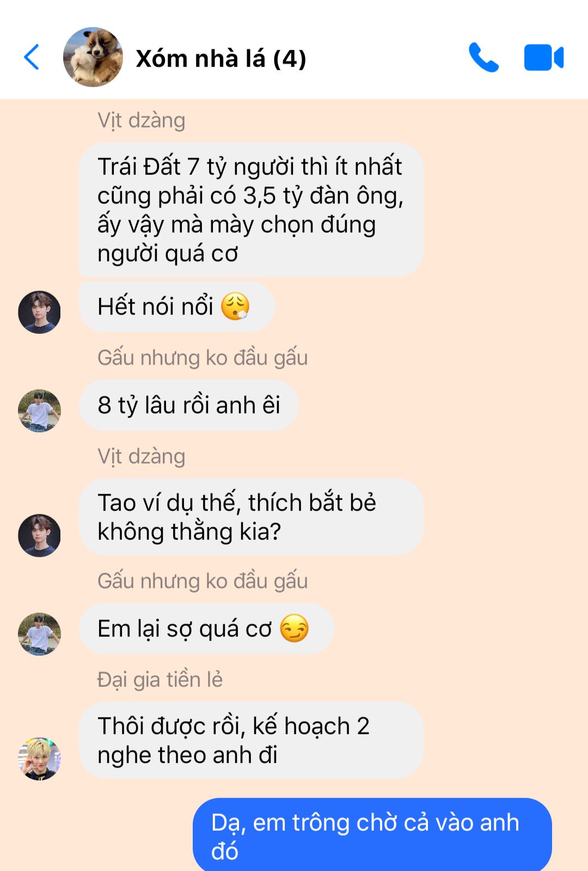Start a voice call with the group

(x=483, y=57)
